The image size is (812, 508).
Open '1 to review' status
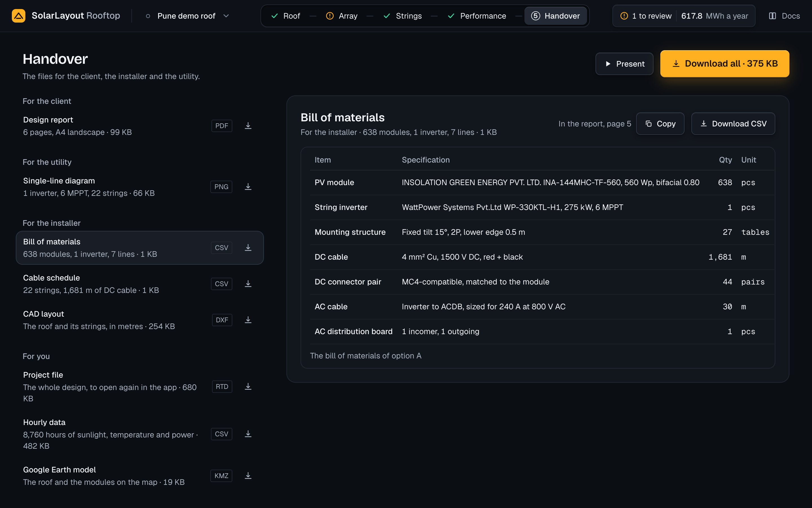point(646,16)
